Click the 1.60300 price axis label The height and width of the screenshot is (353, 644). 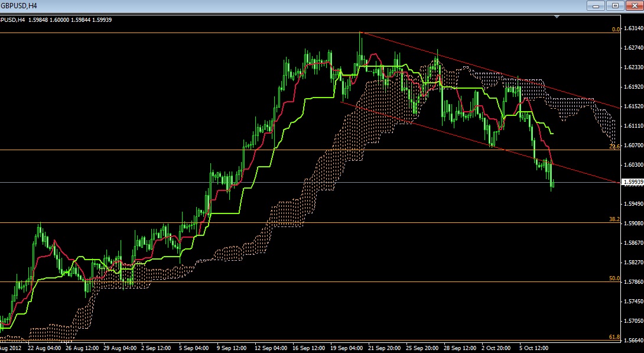pyautogui.click(x=633, y=165)
